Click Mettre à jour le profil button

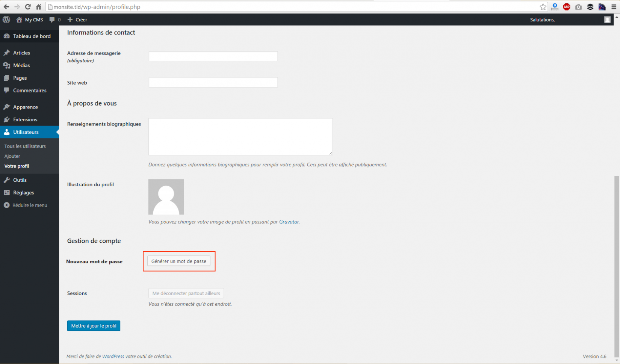click(94, 326)
